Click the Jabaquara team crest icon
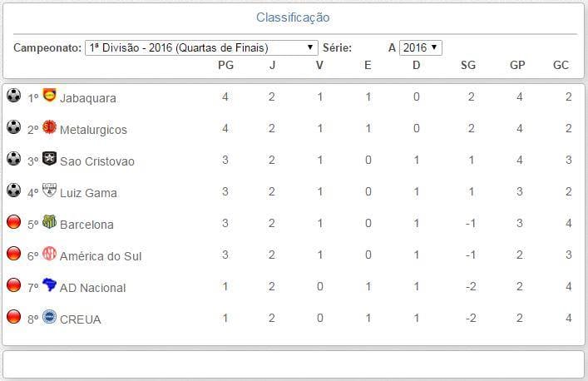Viewport: 588px width, 381px height. (49, 96)
